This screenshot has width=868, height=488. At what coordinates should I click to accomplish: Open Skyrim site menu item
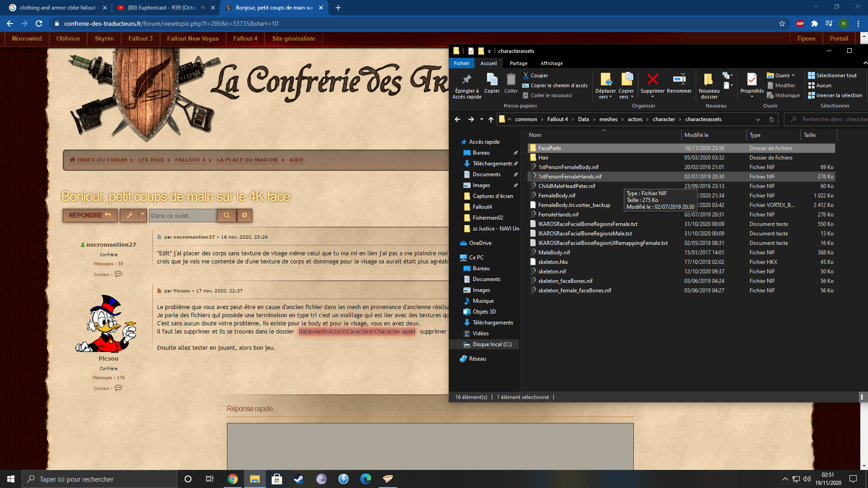tap(104, 39)
